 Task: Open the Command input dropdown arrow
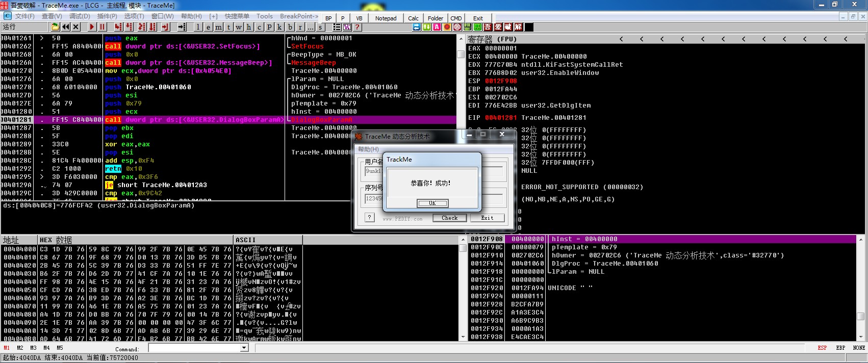tap(244, 348)
